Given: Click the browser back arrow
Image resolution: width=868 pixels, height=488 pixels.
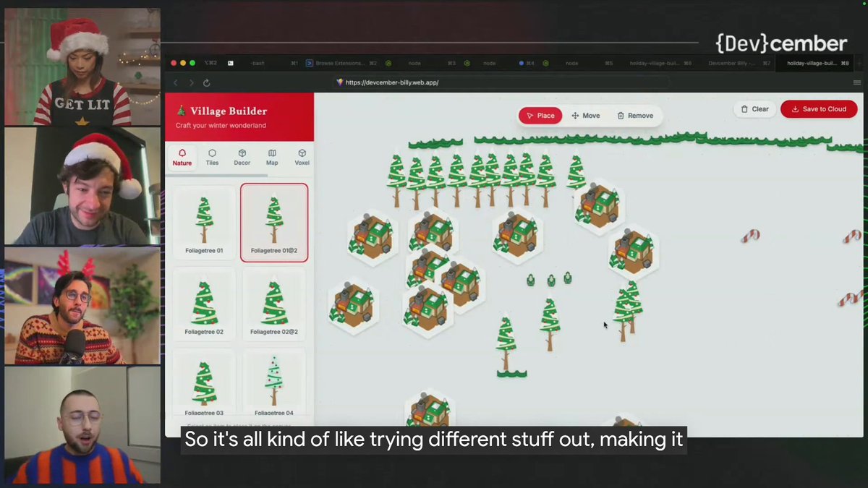Looking at the screenshot, I should [x=176, y=82].
